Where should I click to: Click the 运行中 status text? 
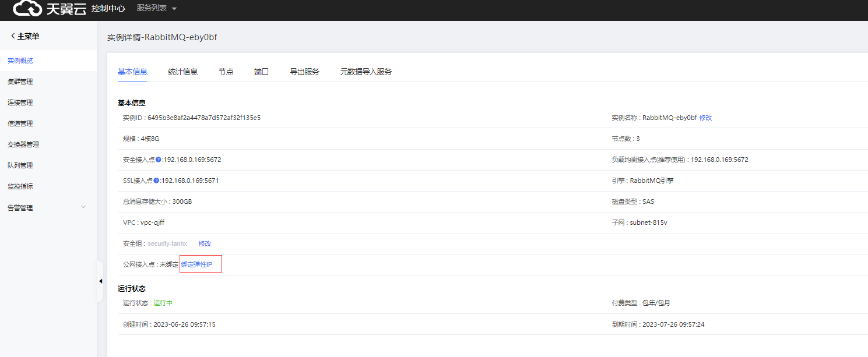click(x=163, y=303)
